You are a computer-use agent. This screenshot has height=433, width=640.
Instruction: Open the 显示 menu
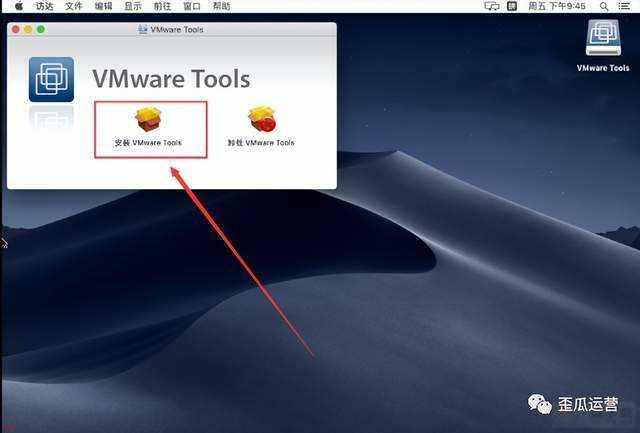pyautogui.click(x=133, y=6)
